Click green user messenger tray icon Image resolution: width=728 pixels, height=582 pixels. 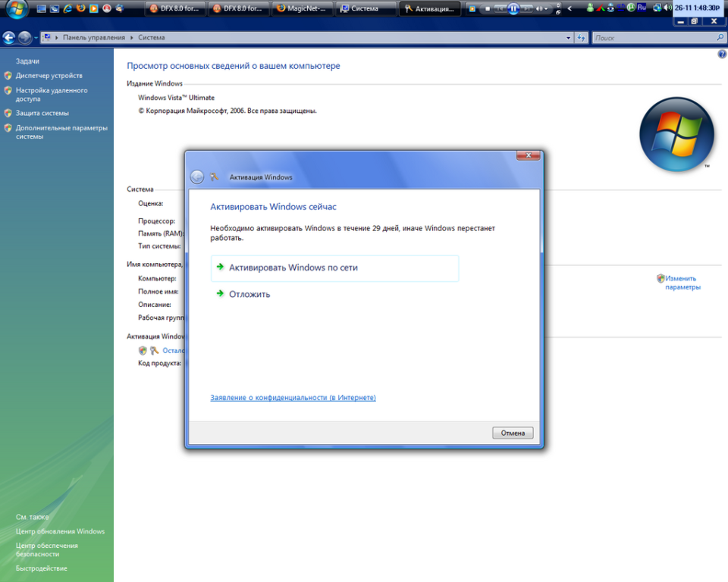pyautogui.click(x=590, y=8)
